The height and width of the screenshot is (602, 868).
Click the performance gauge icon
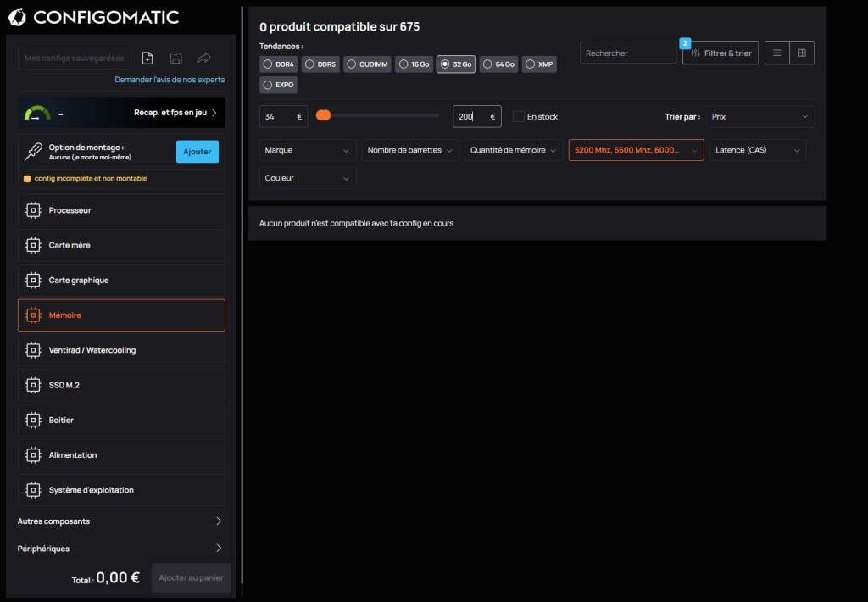point(37,113)
